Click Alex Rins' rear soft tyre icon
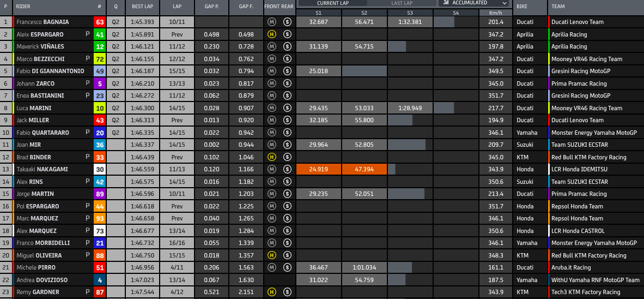 (x=287, y=181)
